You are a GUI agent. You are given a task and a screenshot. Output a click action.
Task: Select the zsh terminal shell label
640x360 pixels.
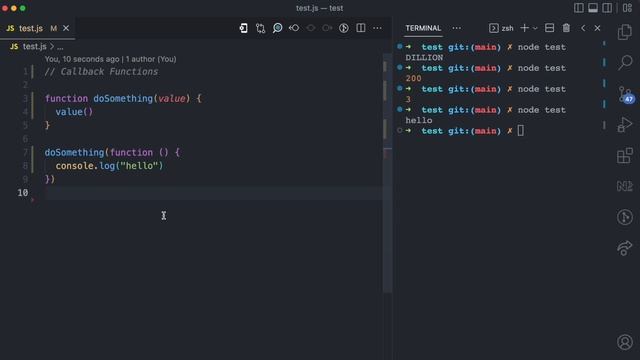pos(507,28)
